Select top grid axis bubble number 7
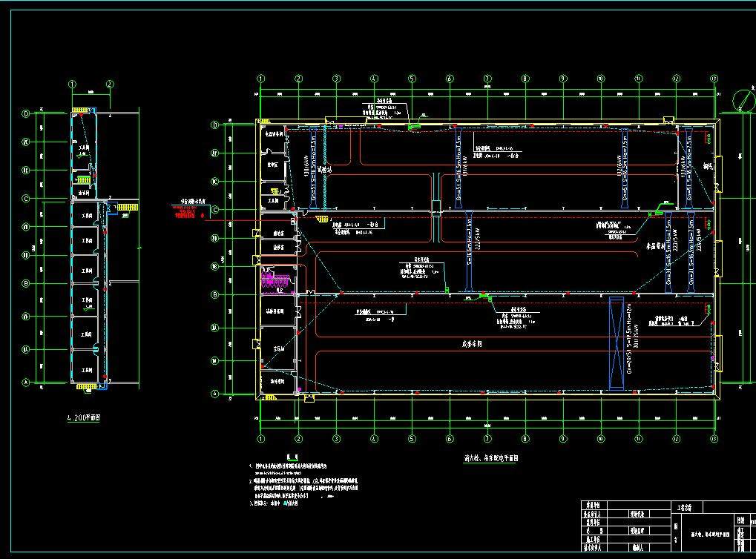The width and height of the screenshot is (756, 559). coord(487,79)
